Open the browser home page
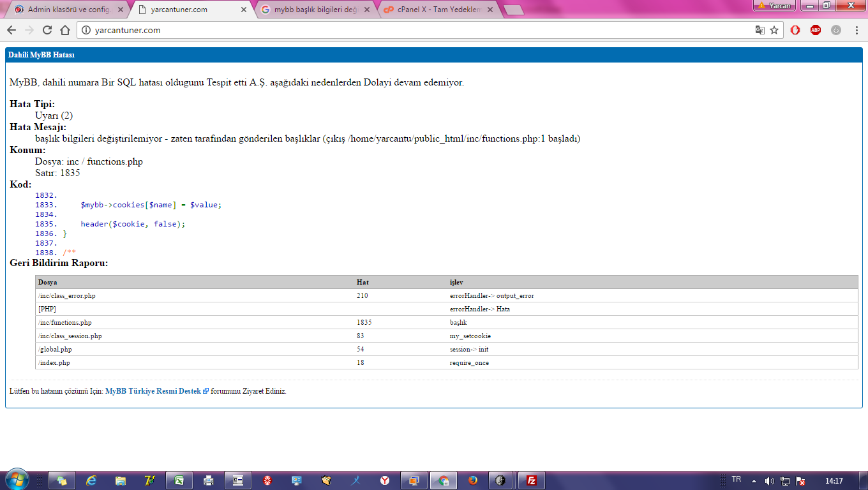This screenshot has width=868, height=490. click(65, 30)
